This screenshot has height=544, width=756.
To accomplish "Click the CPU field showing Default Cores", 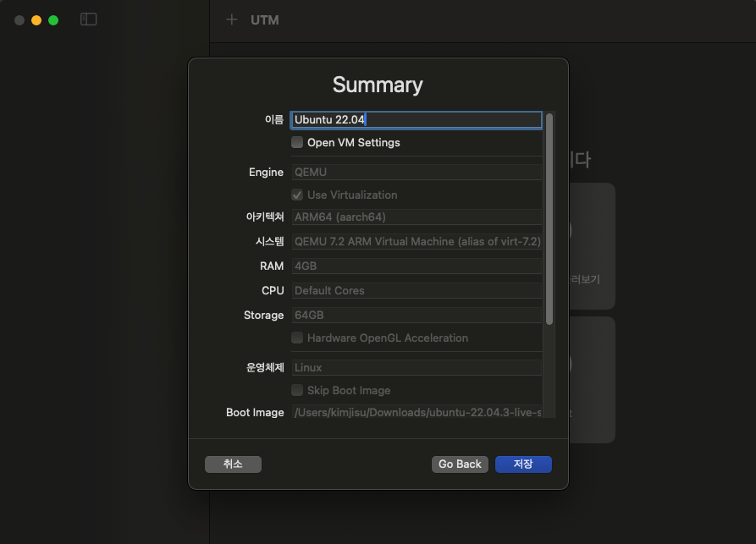I will (x=417, y=290).
